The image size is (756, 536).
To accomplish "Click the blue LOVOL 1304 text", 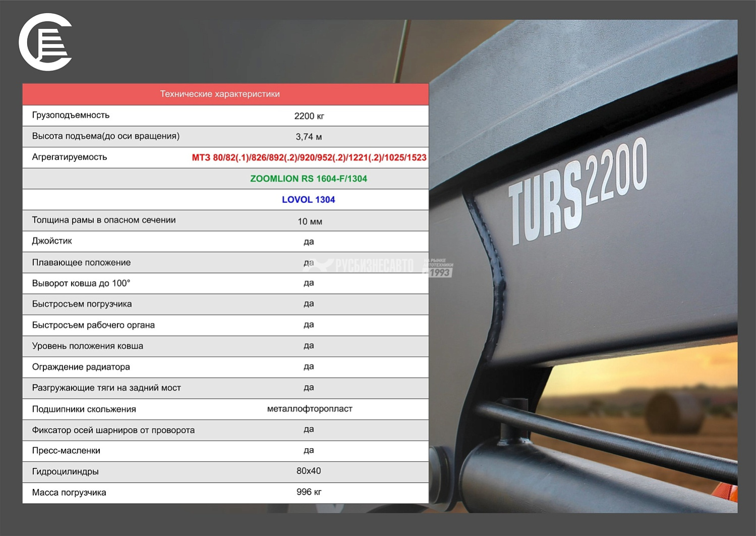I will pyautogui.click(x=308, y=200).
